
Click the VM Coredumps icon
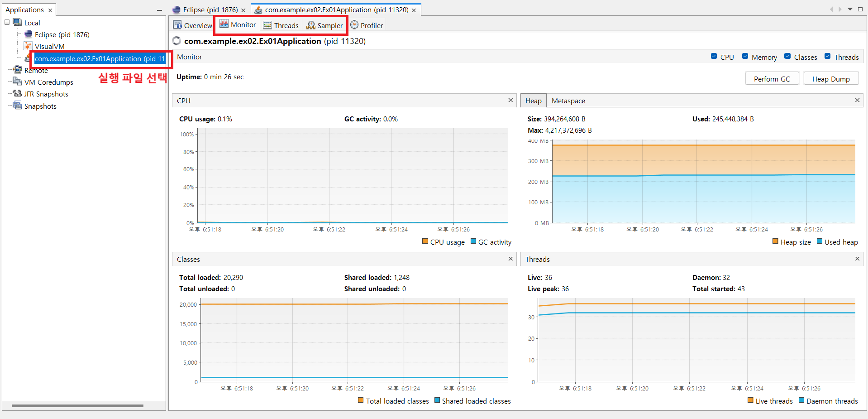18,82
